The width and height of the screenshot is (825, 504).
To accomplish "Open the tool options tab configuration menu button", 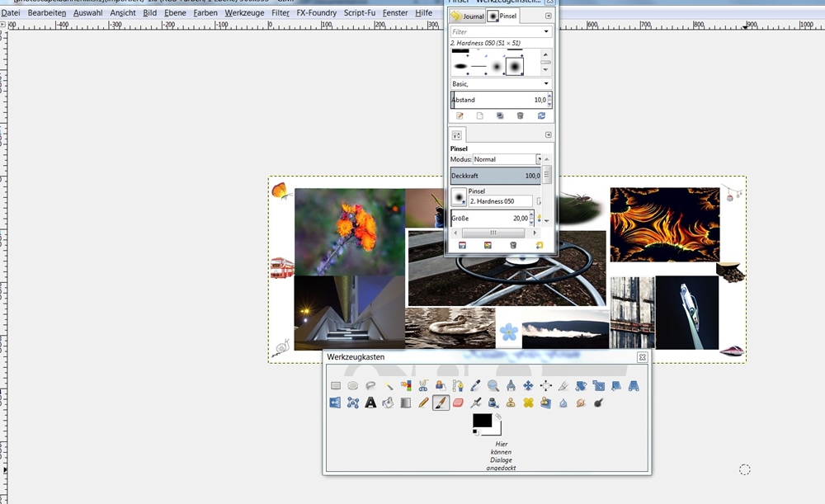I will click(x=549, y=134).
